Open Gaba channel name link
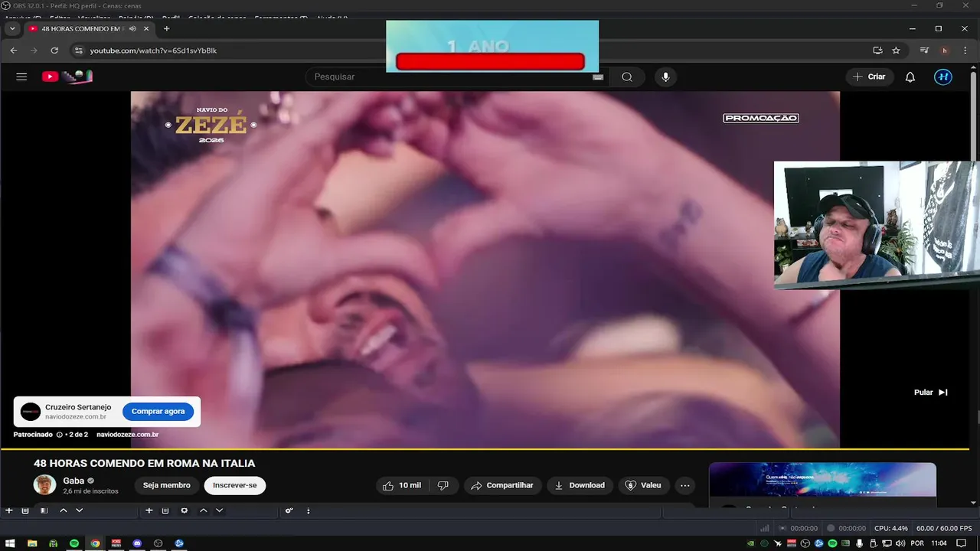 [x=73, y=481]
